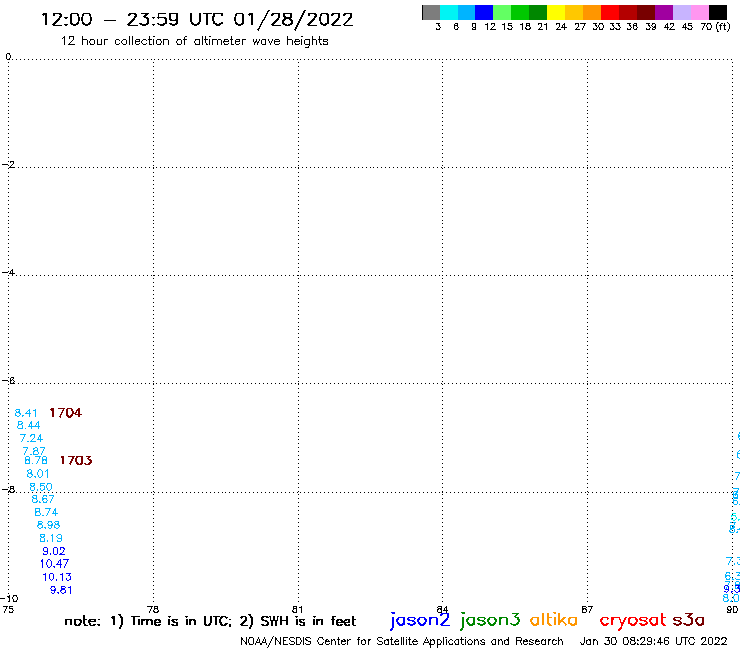The height and width of the screenshot is (650, 740).
Task: Click the title date text 01/28/2022
Action: tap(293, 20)
